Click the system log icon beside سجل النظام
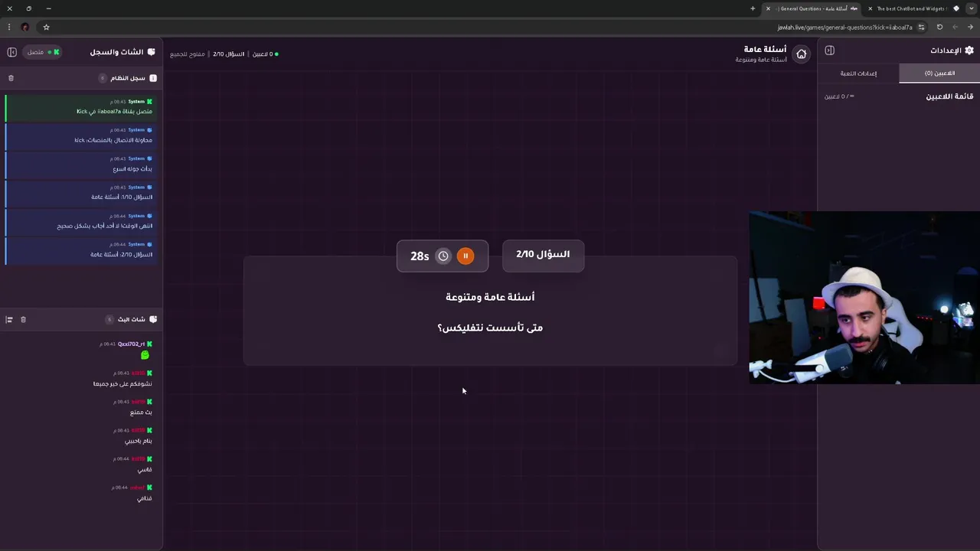Screen dimensions: 980x551 pos(153,78)
